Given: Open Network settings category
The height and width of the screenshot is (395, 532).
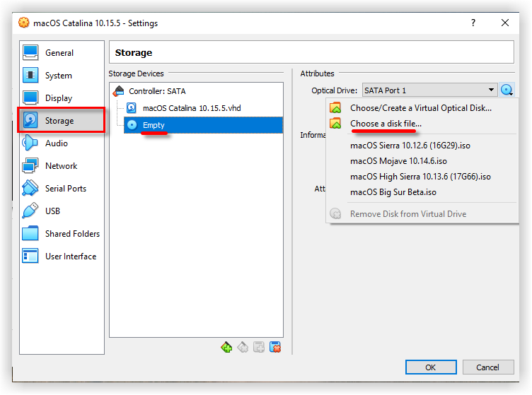Looking at the screenshot, I should click(x=61, y=166).
